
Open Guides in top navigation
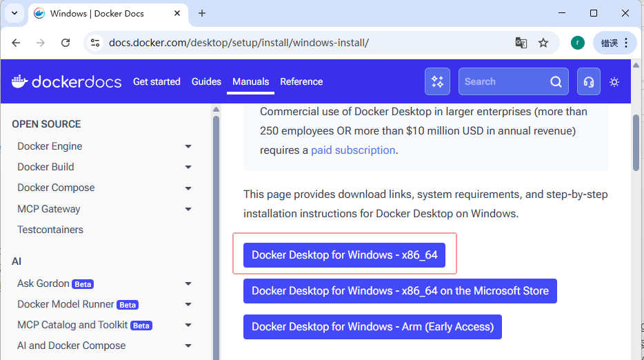(x=206, y=81)
